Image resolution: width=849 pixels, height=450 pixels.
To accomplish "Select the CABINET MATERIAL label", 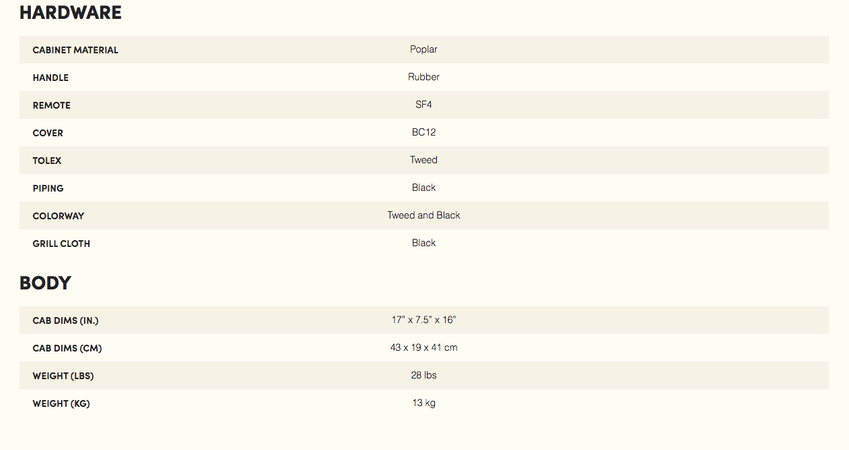I will click(x=75, y=50).
